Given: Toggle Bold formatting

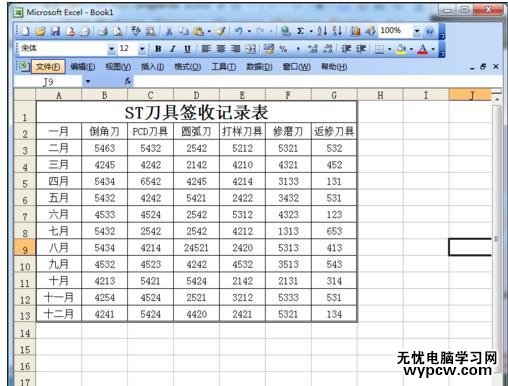Looking at the screenshot, I should click(x=158, y=49).
